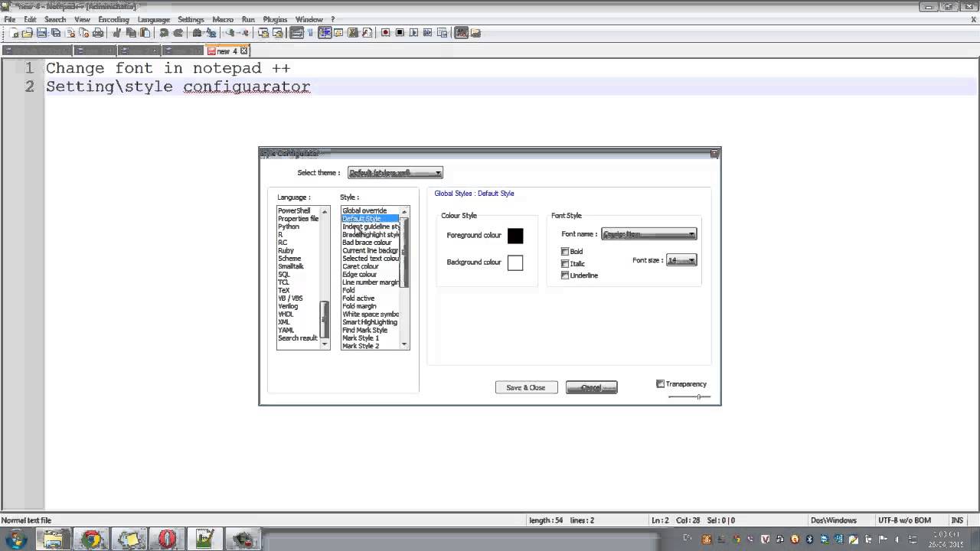Toggle spell check ABC toolbar icon
Viewport: 980px width, 551px height.
coord(461,33)
